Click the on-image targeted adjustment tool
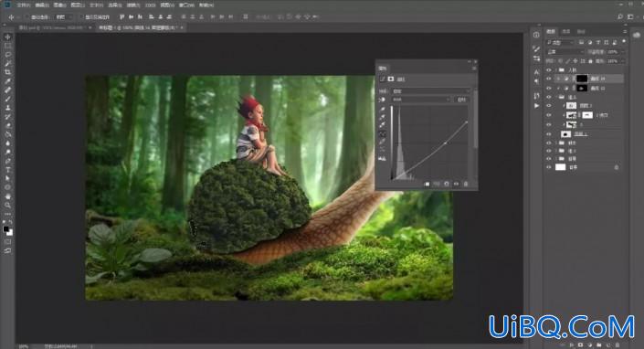 tap(382, 100)
